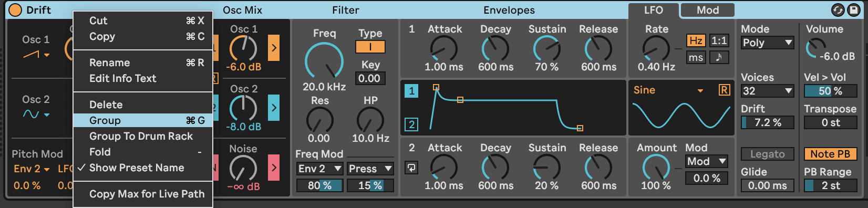Viewport: 868px width, 208px height.
Task: Open voice Mode Poly dropdown
Action: 767,43
